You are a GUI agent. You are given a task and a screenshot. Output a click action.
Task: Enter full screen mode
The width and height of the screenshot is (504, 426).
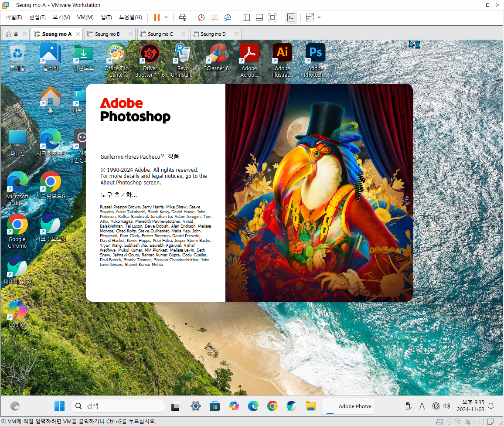click(x=272, y=17)
